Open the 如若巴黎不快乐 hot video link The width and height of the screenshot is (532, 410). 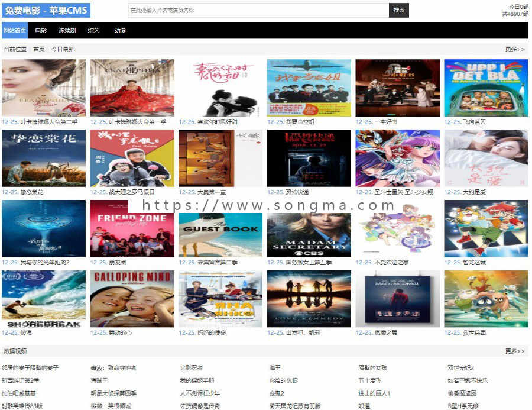pos(468,381)
